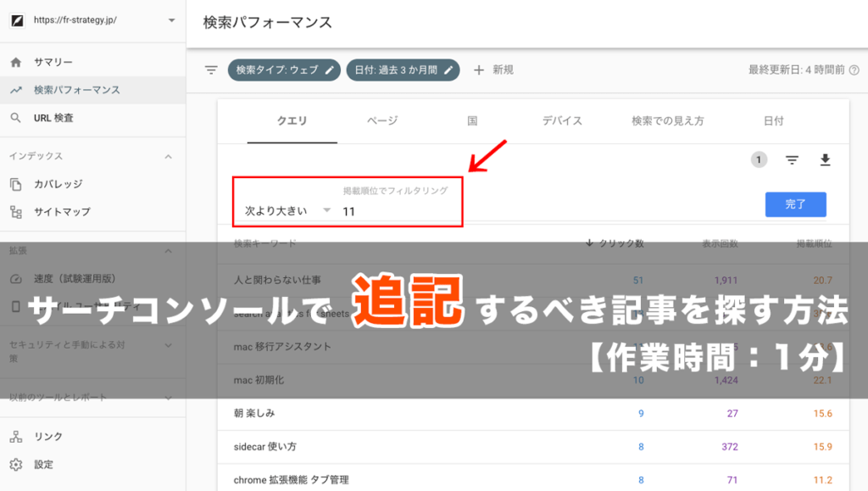Click position value 15.6
The image size is (868, 491).
click(822, 414)
